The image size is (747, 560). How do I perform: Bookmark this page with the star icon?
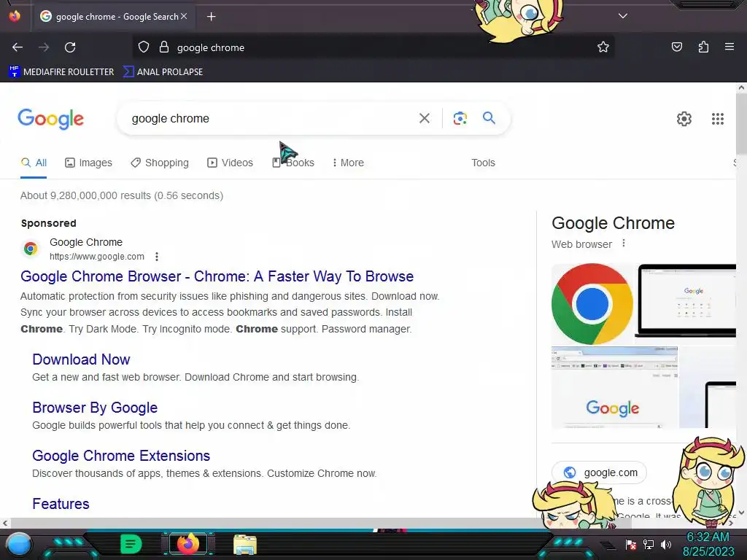[x=603, y=47]
